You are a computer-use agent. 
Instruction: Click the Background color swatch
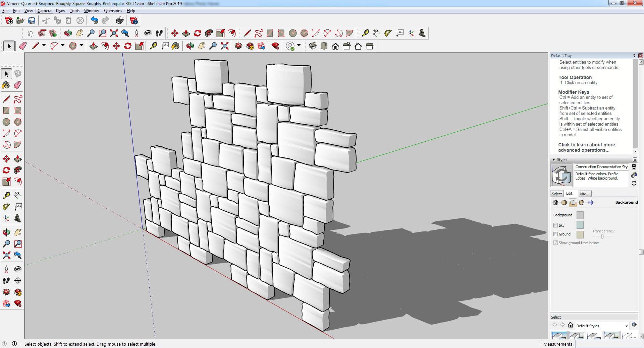(580, 215)
